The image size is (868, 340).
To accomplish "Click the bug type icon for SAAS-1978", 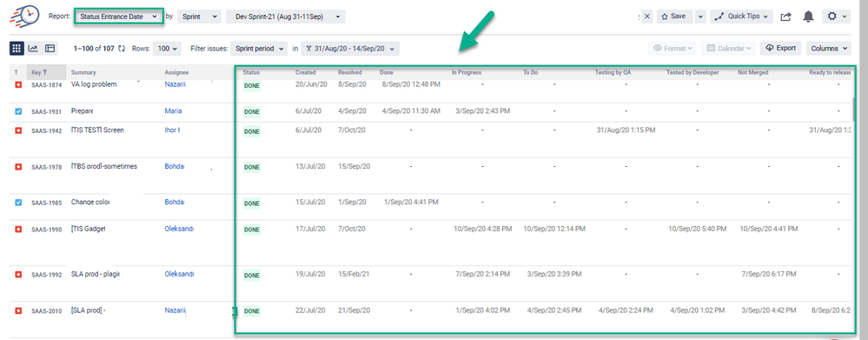I will [x=17, y=167].
